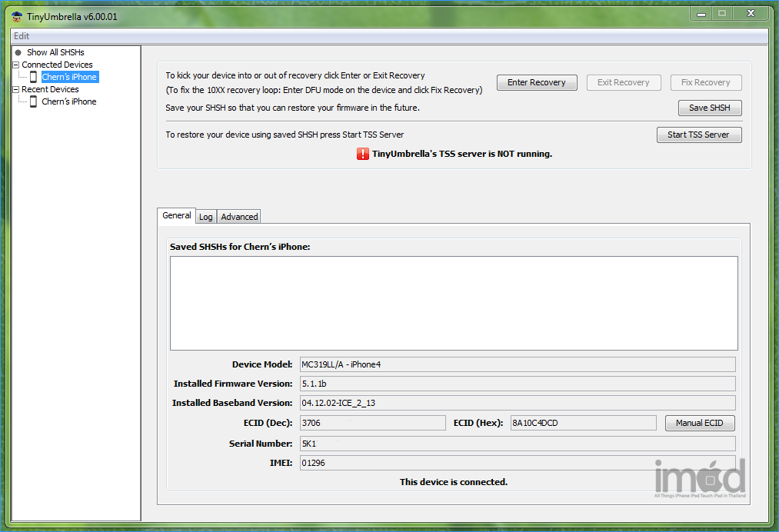The height and width of the screenshot is (532, 779).
Task: Click phone icon of connected Chern's iPhone
Action: [33, 77]
